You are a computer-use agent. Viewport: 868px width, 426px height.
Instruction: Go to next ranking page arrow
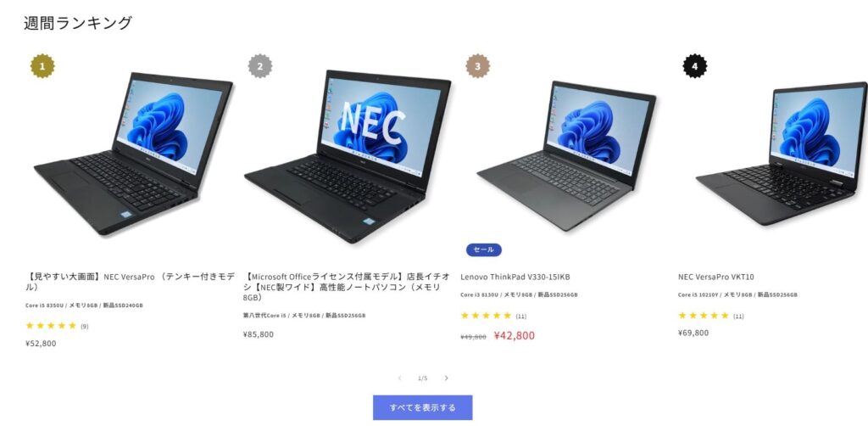(446, 378)
